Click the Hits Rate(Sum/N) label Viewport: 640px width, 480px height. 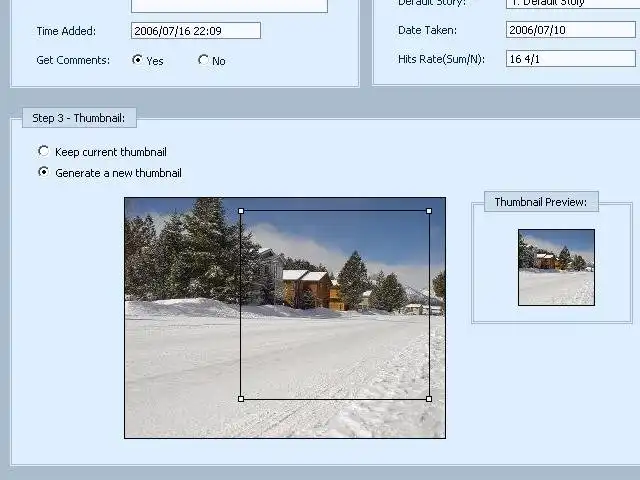441,59
